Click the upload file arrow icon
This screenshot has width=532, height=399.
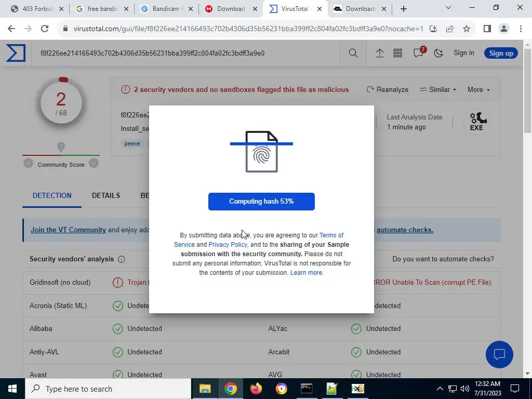click(379, 53)
